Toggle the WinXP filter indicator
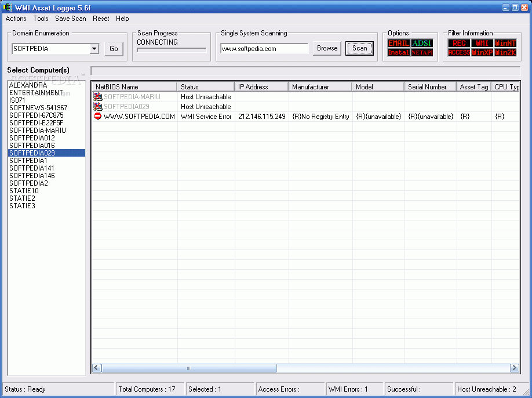This screenshot has height=398, width=532. (x=482, y=52)
